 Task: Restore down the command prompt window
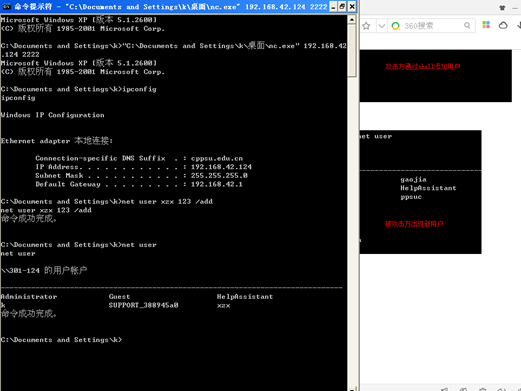[x=342, y=7]
